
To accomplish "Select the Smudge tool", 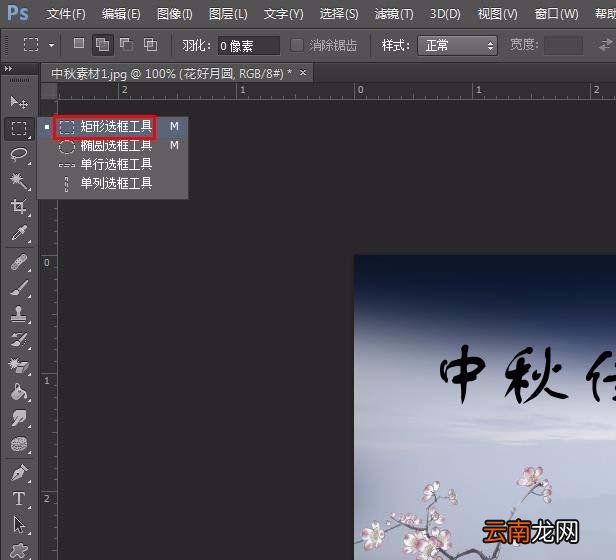I will 18,418.
